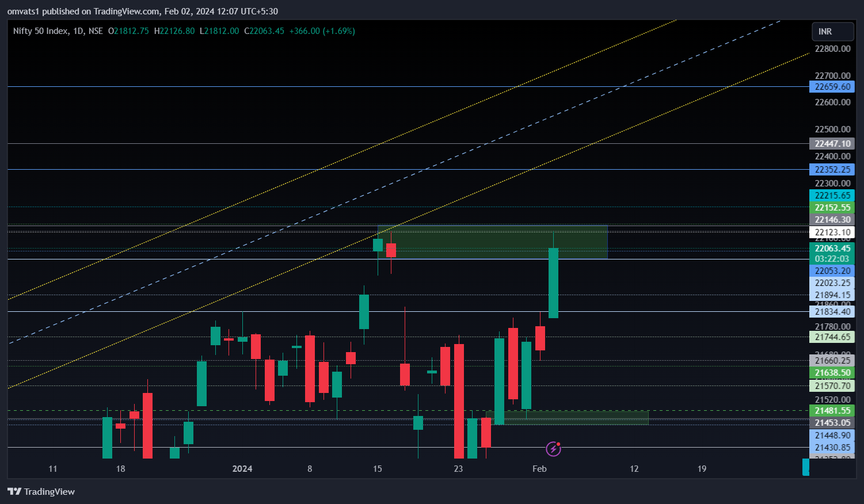This screenshot has height=504, width=864.
Task: Select the 22447.10 price label
Action: coord(832,144)
